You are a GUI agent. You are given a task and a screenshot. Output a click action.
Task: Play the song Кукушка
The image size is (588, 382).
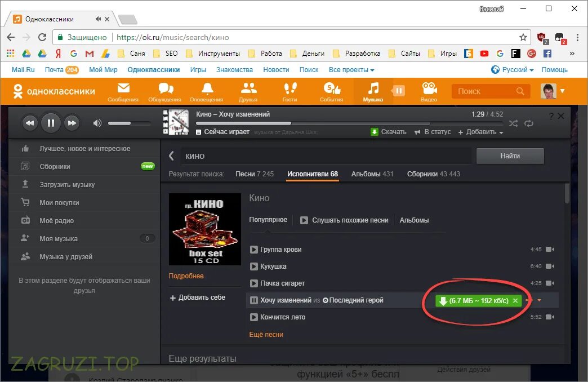[254, 266]
